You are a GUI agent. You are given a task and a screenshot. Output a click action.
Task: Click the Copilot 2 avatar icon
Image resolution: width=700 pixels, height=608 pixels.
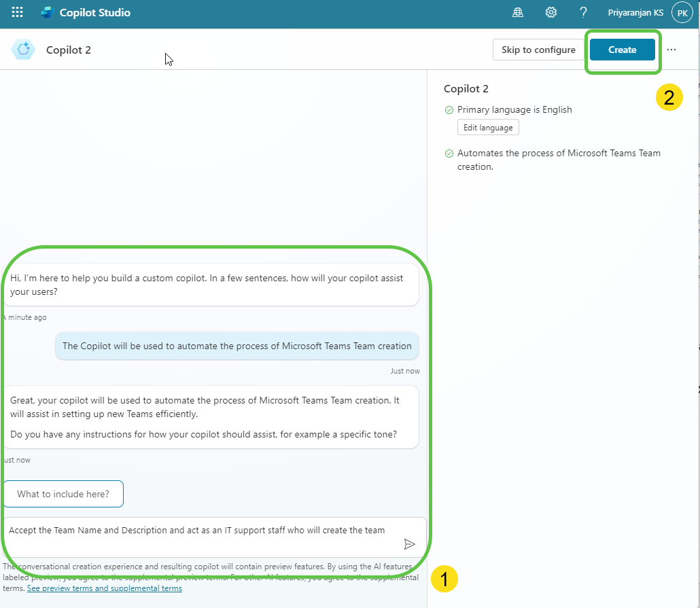tap(22, 50)
